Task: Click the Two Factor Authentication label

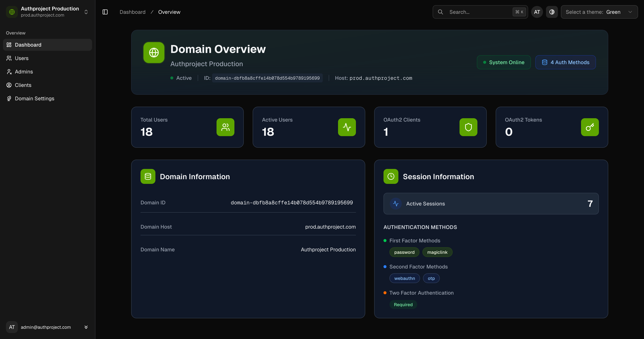Action: tap(422, 293)
